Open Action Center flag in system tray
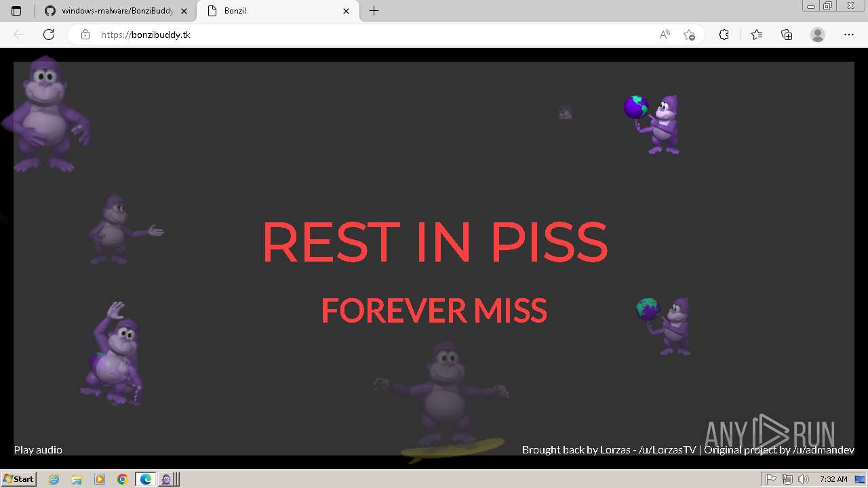This screenshot has height=488, width=868. [x=771, y=479]
